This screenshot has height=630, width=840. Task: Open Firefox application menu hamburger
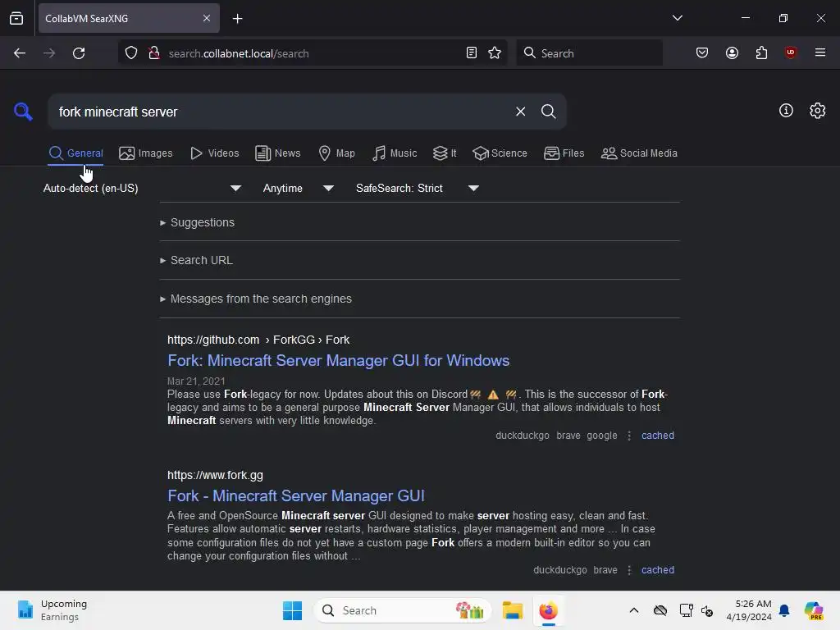coord(819,52)
